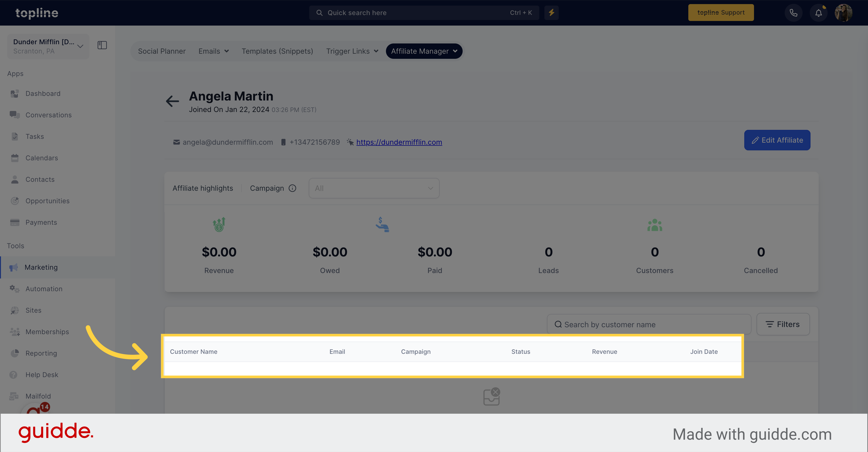Click the Cancelled count

[x=760, y=252]
